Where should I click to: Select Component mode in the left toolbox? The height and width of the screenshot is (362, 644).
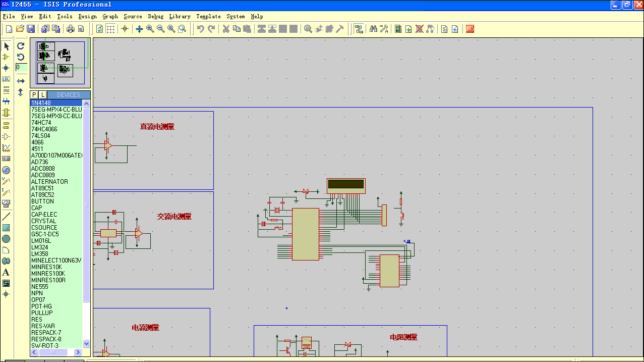(x=6, y=57)
